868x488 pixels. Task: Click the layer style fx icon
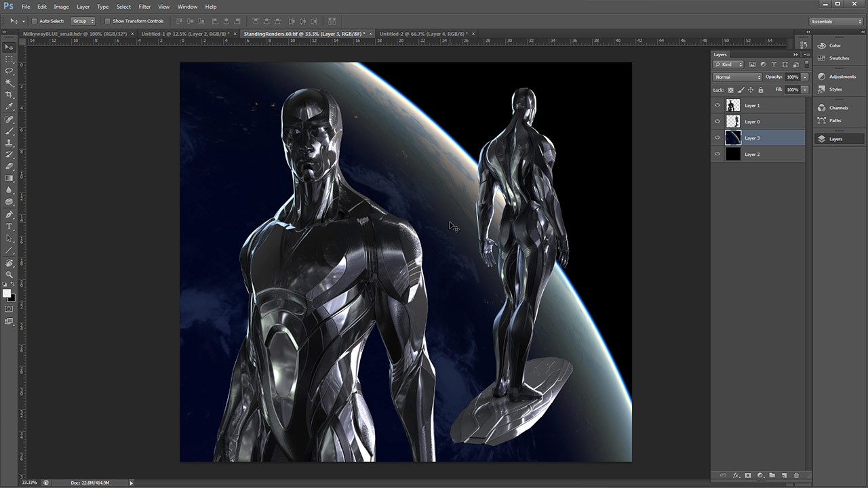736,476
